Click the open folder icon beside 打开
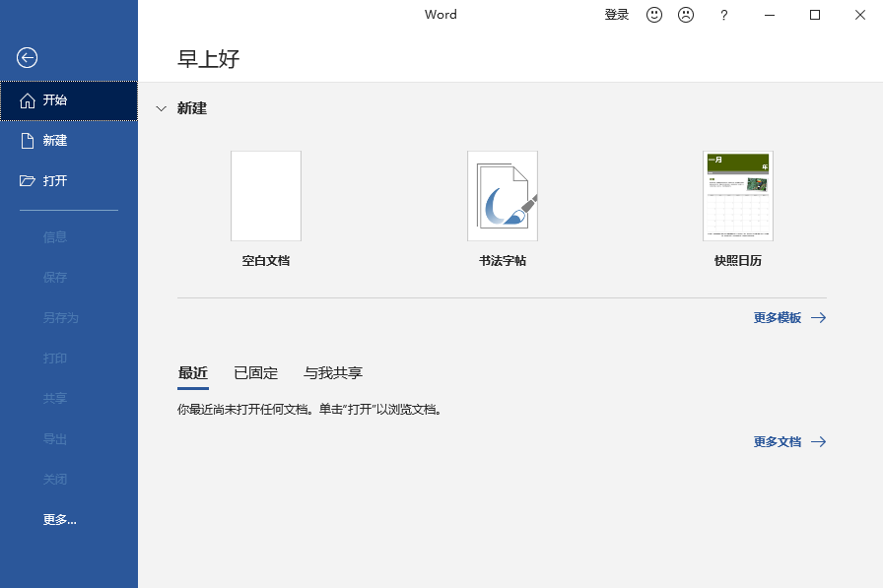Image resolution: width=883 pixels, height=588 pixels. pyautogui.click(x=27, y=180)
